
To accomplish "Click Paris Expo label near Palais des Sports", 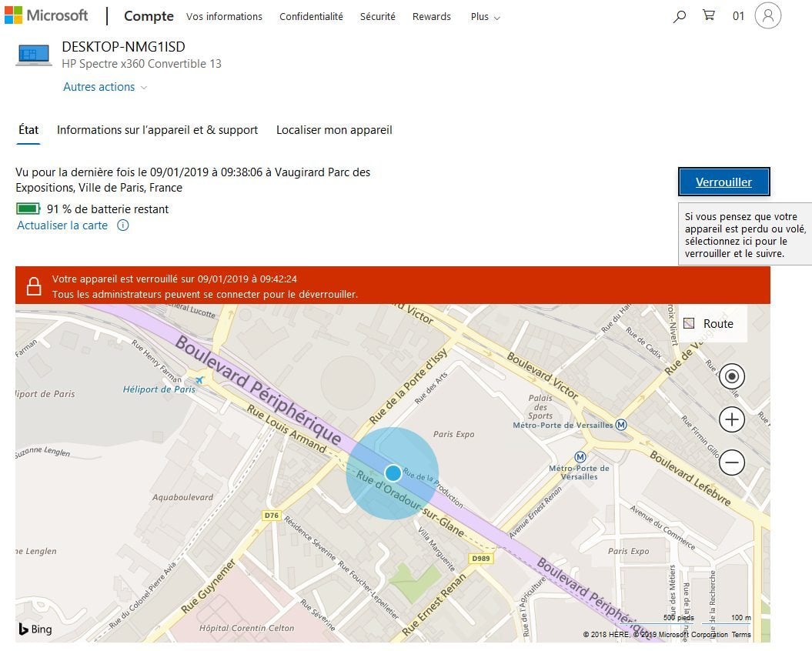I will coord(453,434).
